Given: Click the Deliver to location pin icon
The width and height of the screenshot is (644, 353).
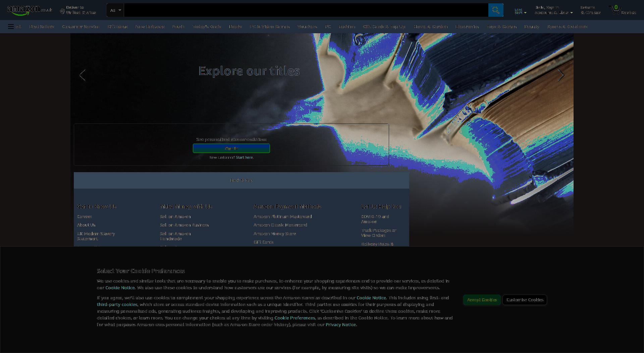Looking at the screenshot, I should point(62,11).
